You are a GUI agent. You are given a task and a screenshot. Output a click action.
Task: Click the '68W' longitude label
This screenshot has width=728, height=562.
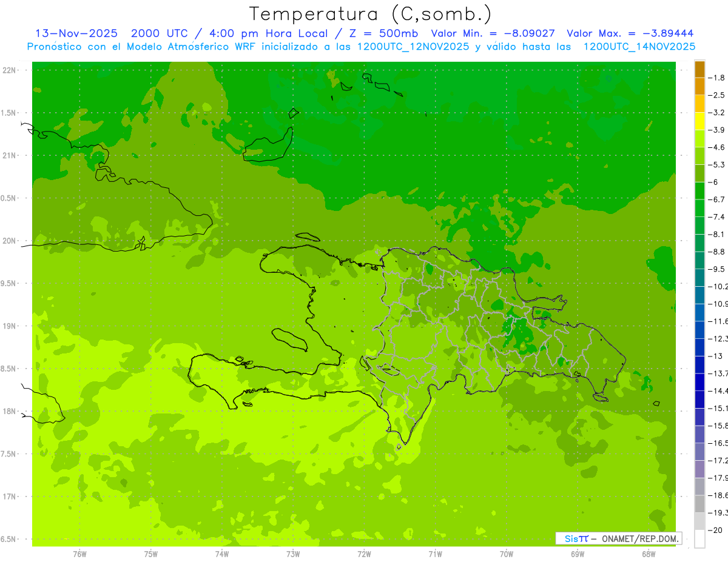(649, 554)
